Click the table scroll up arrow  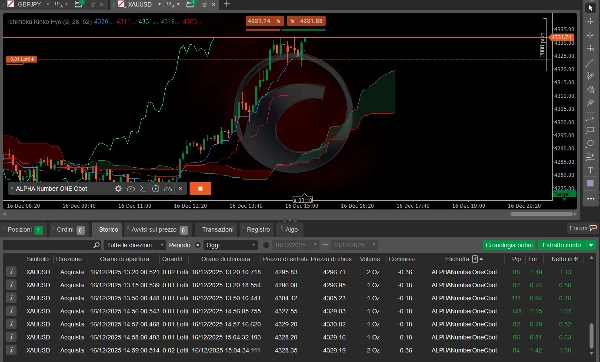pos(592,258)
